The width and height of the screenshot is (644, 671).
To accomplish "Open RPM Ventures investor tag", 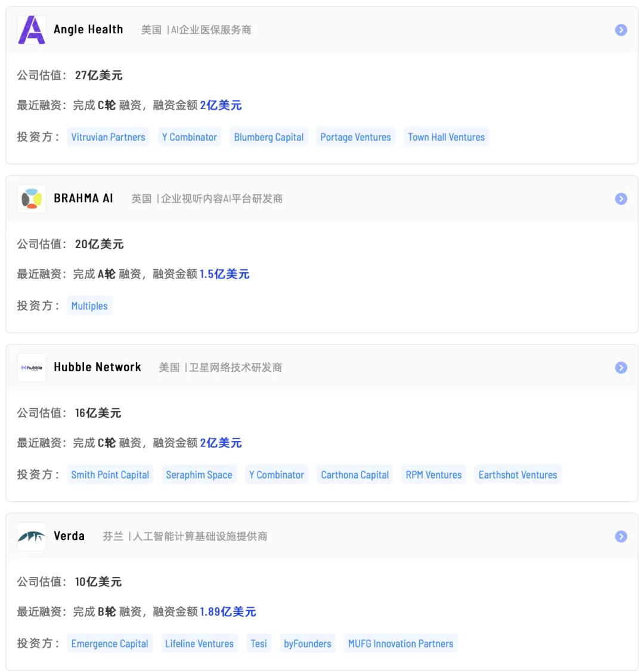I will click(434, 474).
